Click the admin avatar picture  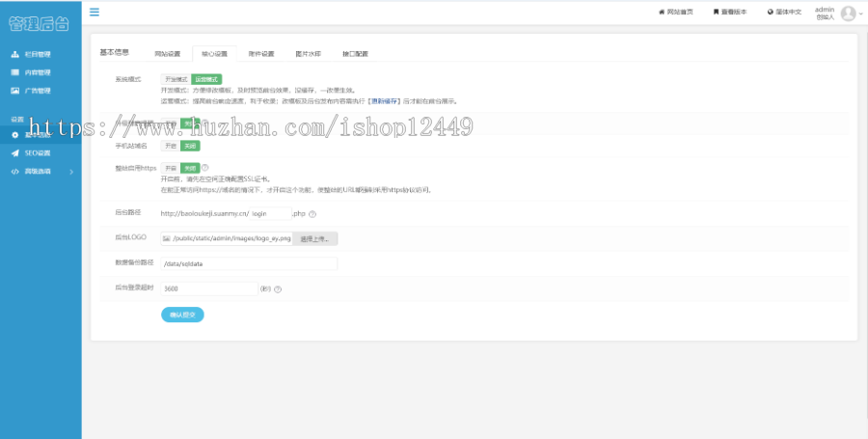[848, 14]
